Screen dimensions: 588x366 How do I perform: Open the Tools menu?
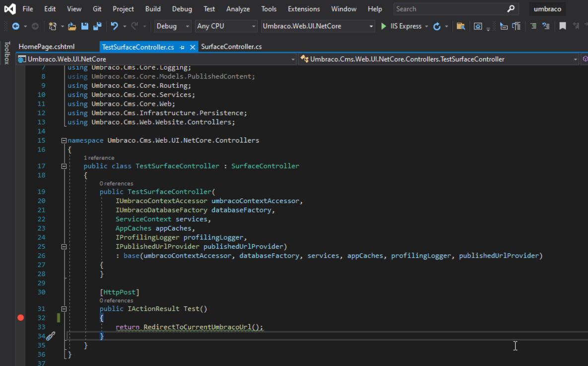pos(269,8)
